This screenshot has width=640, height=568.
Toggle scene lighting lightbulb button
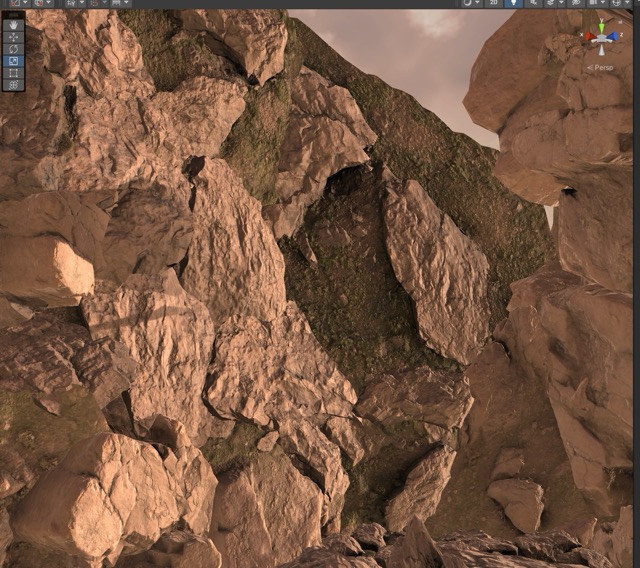[x=513, y=2]
